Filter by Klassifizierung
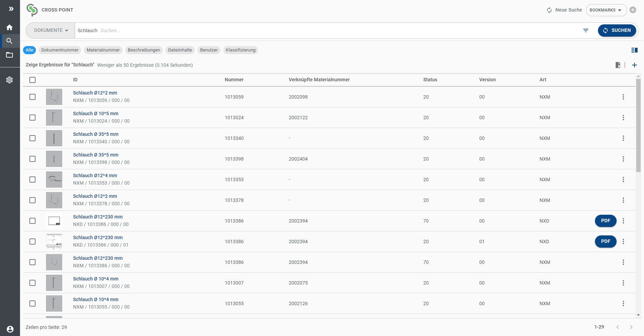This screenshot has width=644, height=336. tap(240, 50)
